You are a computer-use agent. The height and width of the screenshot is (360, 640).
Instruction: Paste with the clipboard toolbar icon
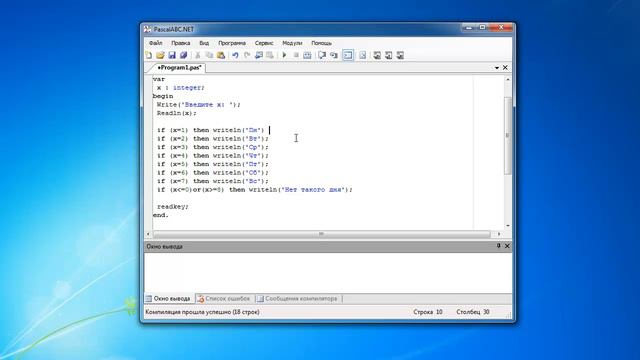[221, 55]
